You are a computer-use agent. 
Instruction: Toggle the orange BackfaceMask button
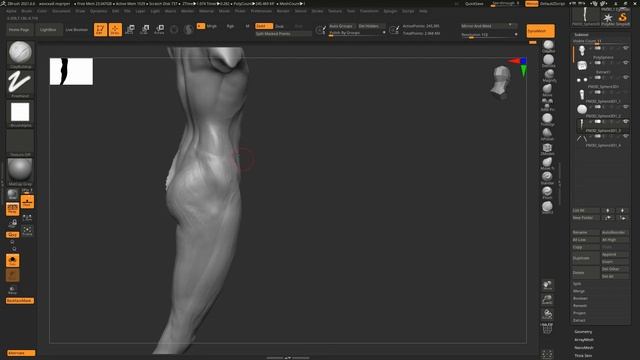tap(20, 301)
